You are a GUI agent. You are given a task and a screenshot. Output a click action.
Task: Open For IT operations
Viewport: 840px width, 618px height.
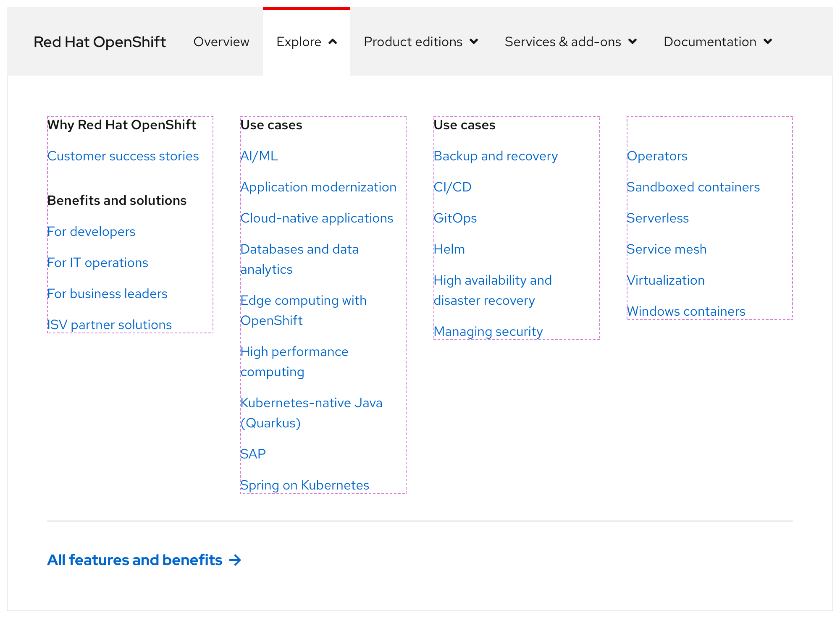tap(97, 262)
